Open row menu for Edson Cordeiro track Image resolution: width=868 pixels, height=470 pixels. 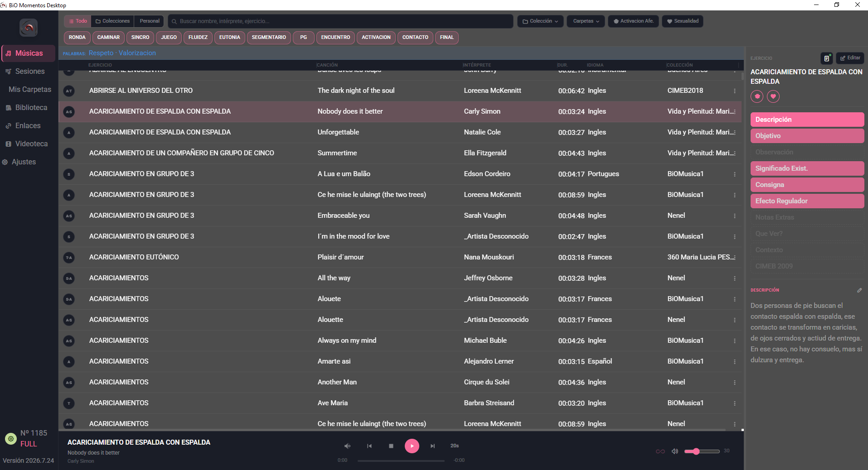(x=735, y=174)
